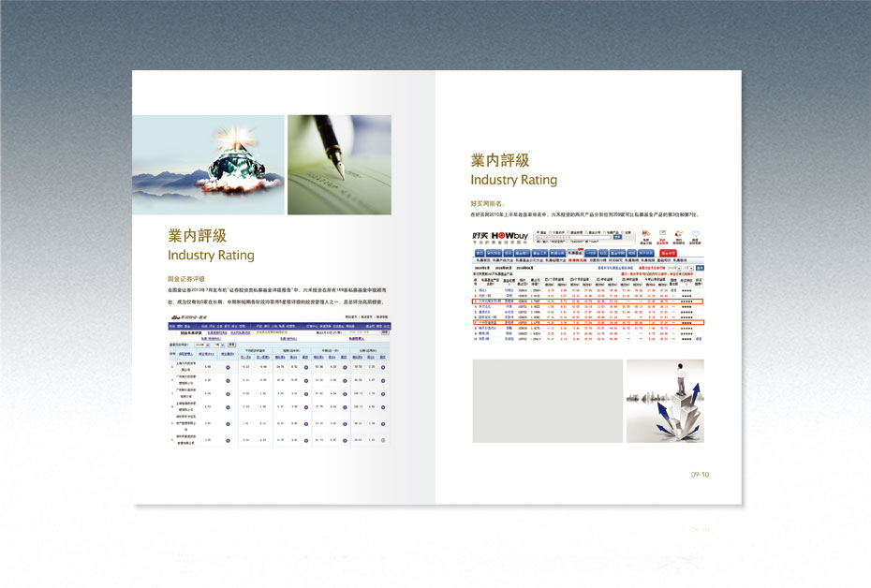Click the diamond mountain image
This screenshot has height=588, width=871.
[x=208, y=165]
